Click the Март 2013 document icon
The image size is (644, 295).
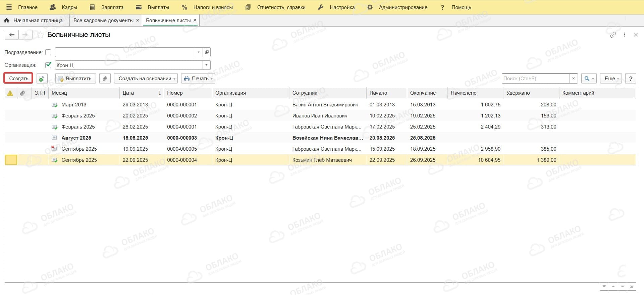click(54, 105)
